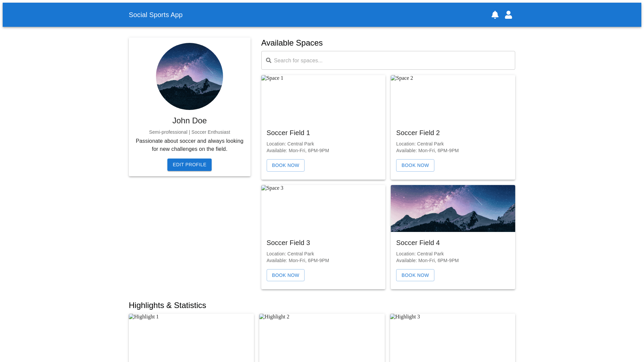Viewport: 644px width, 362px height.
Task: Book Soccer Field 2 now
Action: pos(415,165)
